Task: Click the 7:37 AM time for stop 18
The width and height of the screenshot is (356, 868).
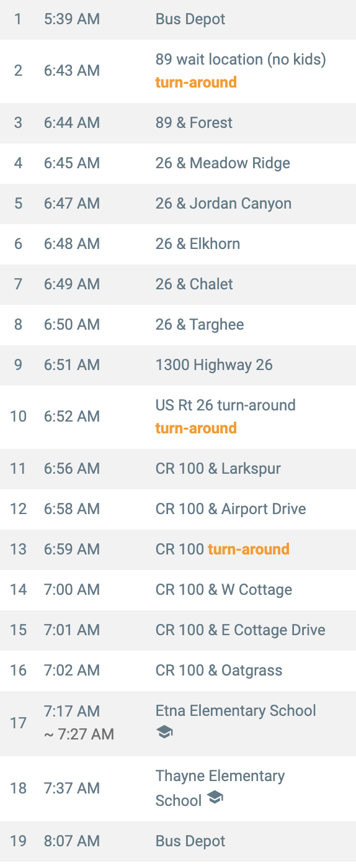Action: (x=72, y=788)
